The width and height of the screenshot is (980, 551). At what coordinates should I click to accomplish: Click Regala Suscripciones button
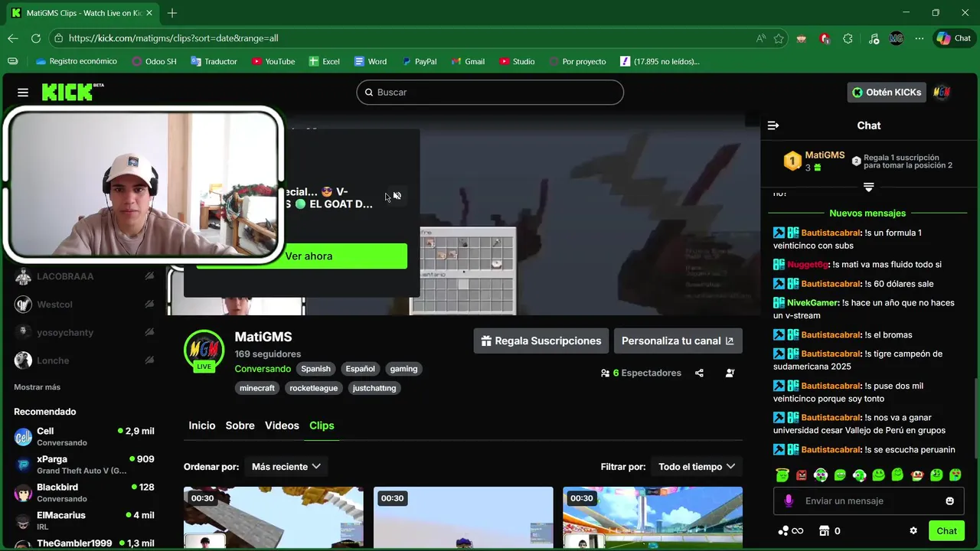(541, 341)
